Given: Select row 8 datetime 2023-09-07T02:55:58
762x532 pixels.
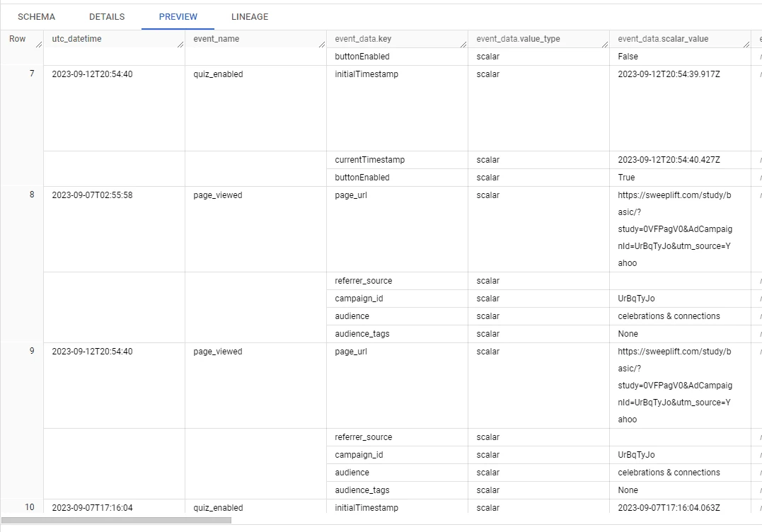Looking at the screenshot, I should 93,195.
